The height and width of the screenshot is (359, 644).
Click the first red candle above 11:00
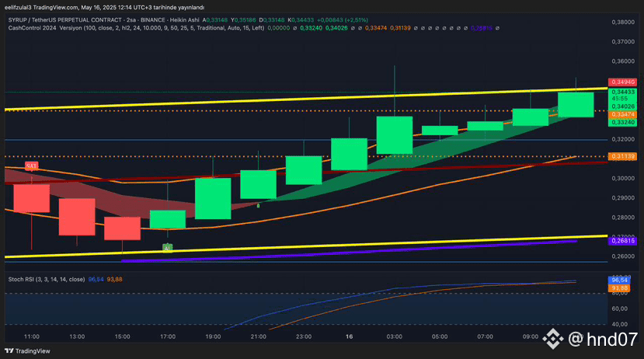pyautogui.click(x=32, y=198)
